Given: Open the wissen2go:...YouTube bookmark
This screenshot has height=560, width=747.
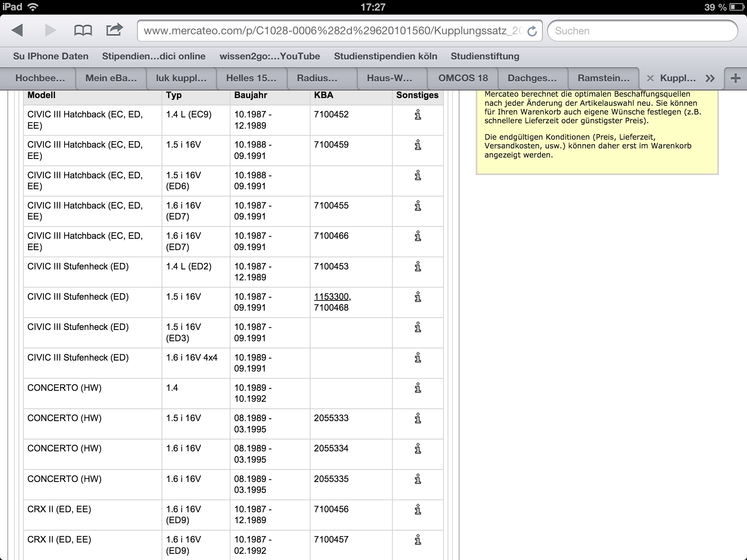Looking at the screenshot, I should [x=270, y=56].
